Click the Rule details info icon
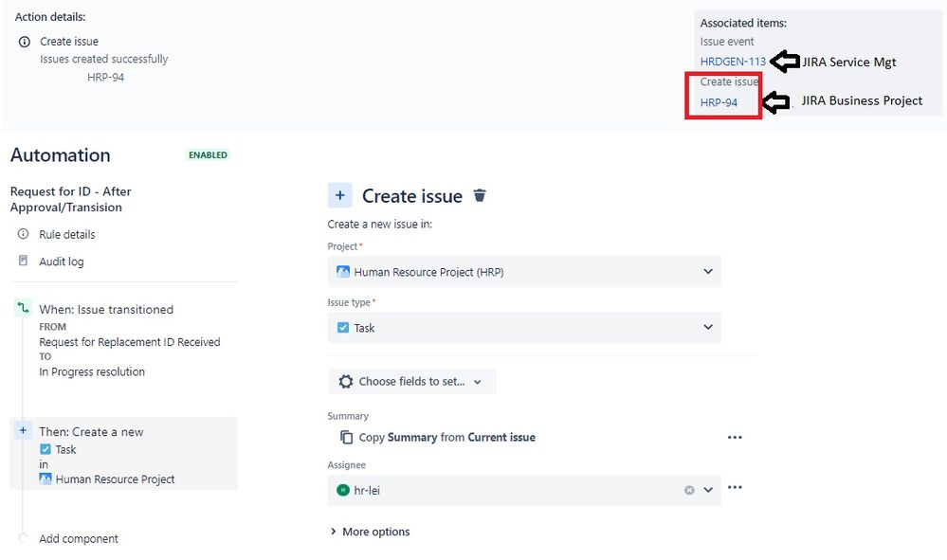The height and width of the screenshot is (560, 947). 23,233
